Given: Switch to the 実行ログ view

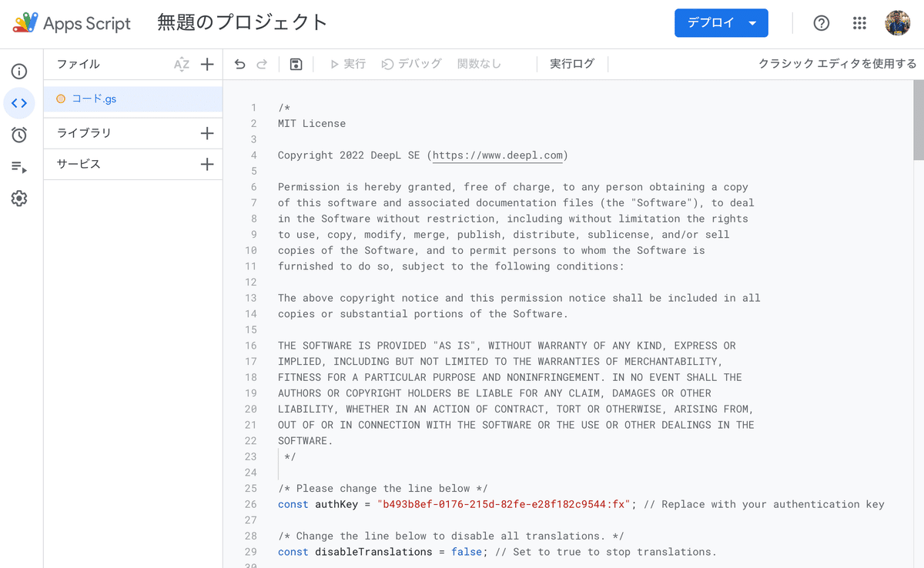Looking at the screenshot, I should (x=572, y=64).
